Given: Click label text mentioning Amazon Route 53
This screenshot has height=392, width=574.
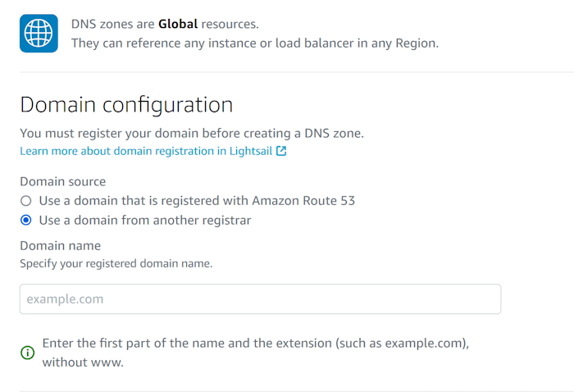Looking at the screenshot, I should pyautogui.click(x=197, y=201).
